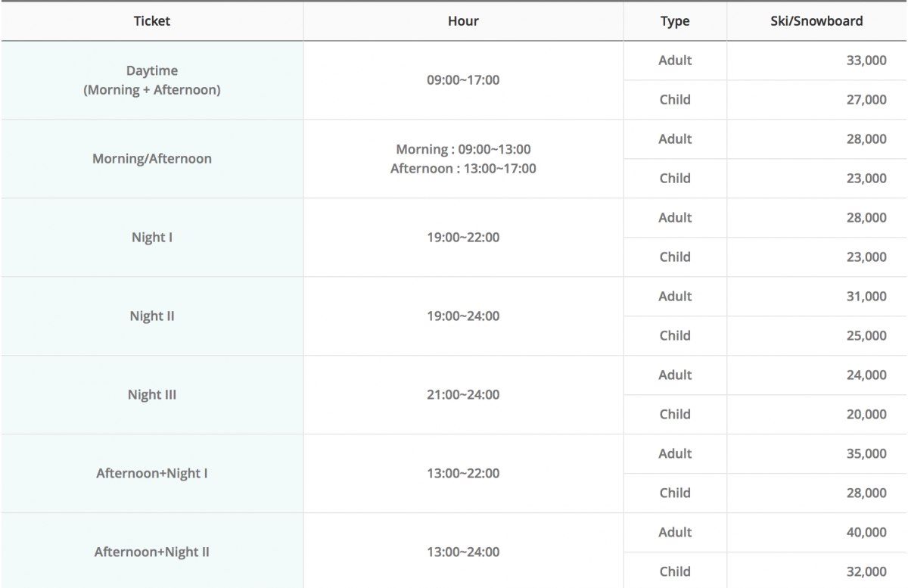The width and height of the screenshot is (908, 588).
Task: Click the Hour column header
Action: pos(463,21)
